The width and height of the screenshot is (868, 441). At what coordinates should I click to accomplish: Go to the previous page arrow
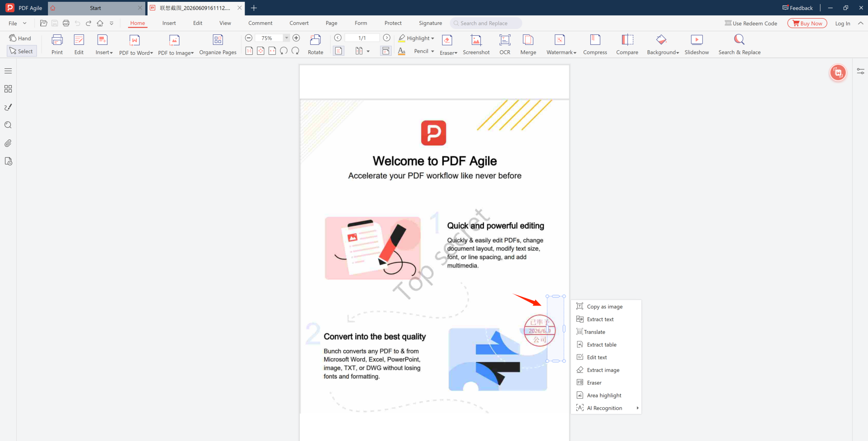[337, 38]
